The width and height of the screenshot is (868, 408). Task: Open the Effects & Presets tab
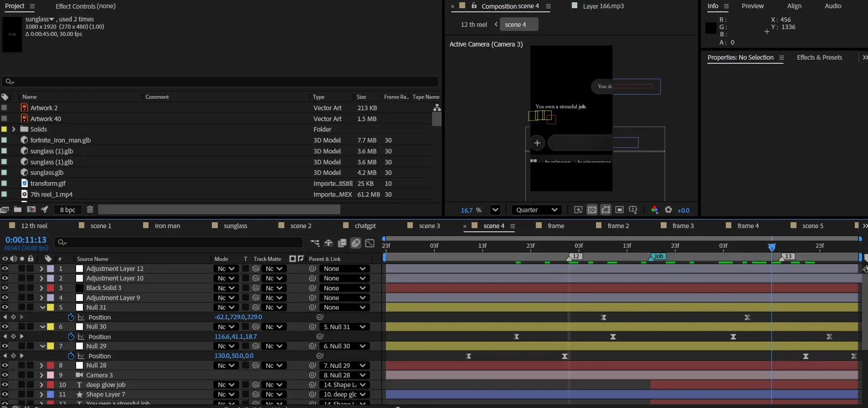click(x=819, y=57)
